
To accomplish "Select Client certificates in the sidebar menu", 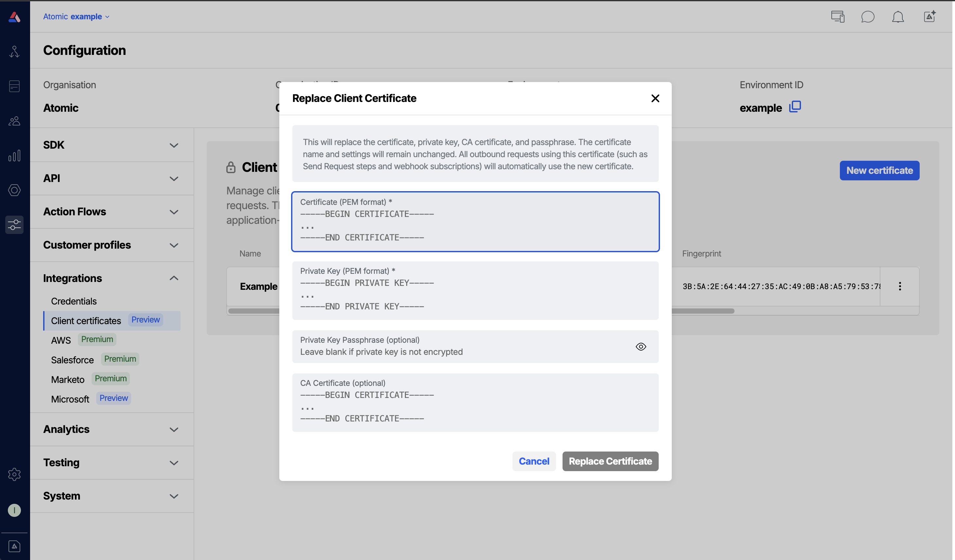I will (x=86, y=320).
